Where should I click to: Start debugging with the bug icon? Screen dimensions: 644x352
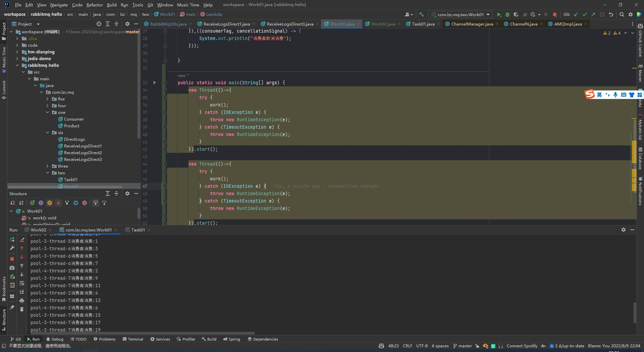click(x=507, y=14)
